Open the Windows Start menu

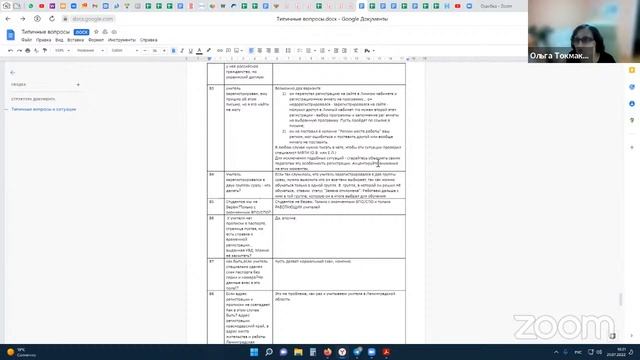click(x=254, y=352)
